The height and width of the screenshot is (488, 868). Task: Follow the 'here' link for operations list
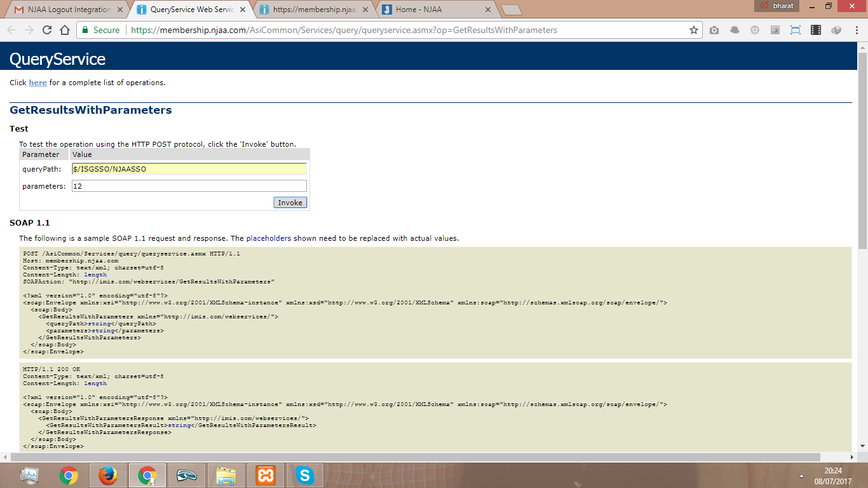pos(37,83)
